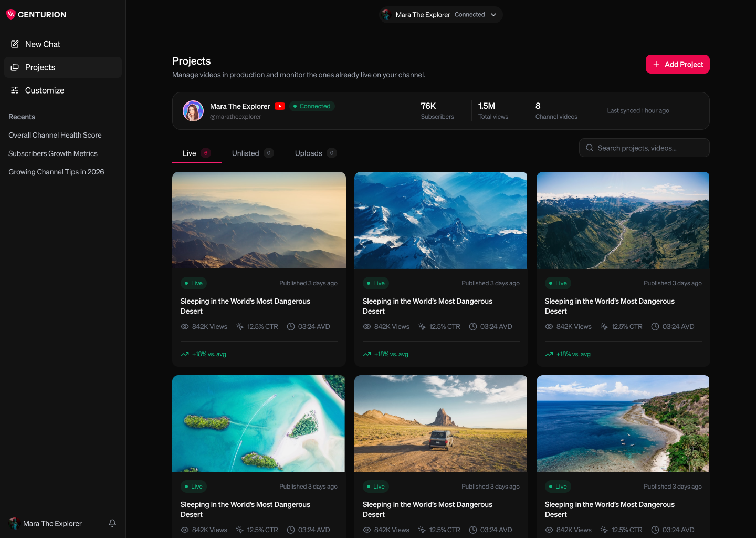The image size is (756, 538).
Task: Expand the channel selector chevron at top
Action: click(493, 15)
